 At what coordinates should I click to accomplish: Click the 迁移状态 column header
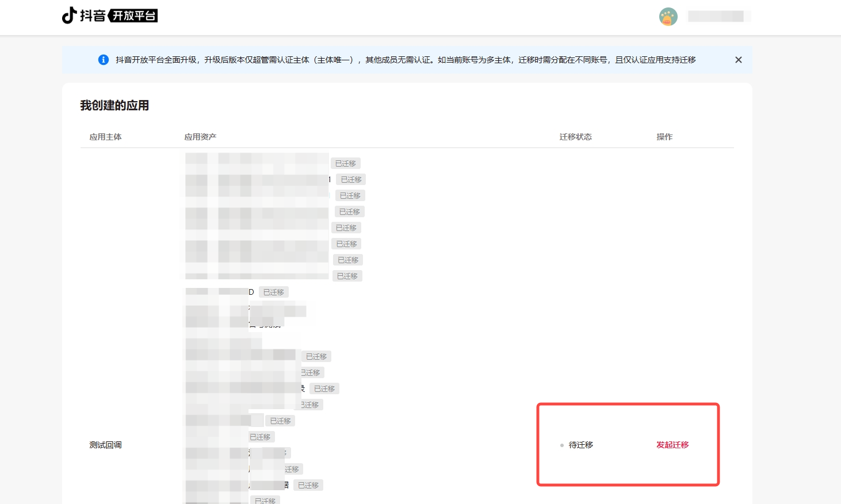(575, 137)
